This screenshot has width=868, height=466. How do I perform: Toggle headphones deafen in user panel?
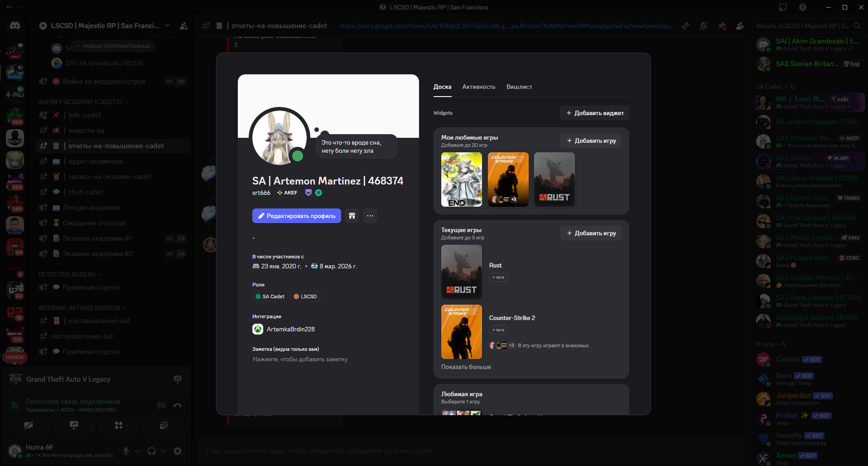click(x=152, y=451)
